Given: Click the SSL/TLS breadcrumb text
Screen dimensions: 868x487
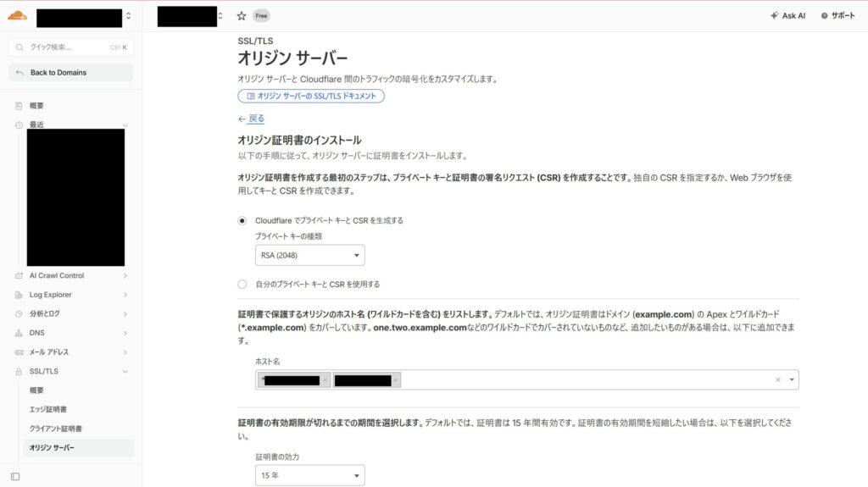Looking at the screenshot, I should coord(255,41).
